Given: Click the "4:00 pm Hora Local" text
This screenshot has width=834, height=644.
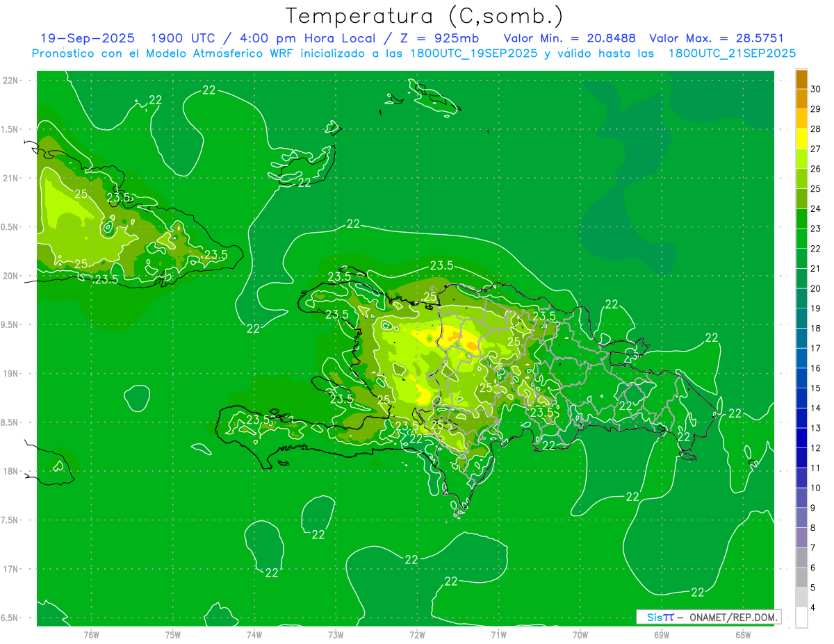Looking at the screenshot, I should (307, 38).
